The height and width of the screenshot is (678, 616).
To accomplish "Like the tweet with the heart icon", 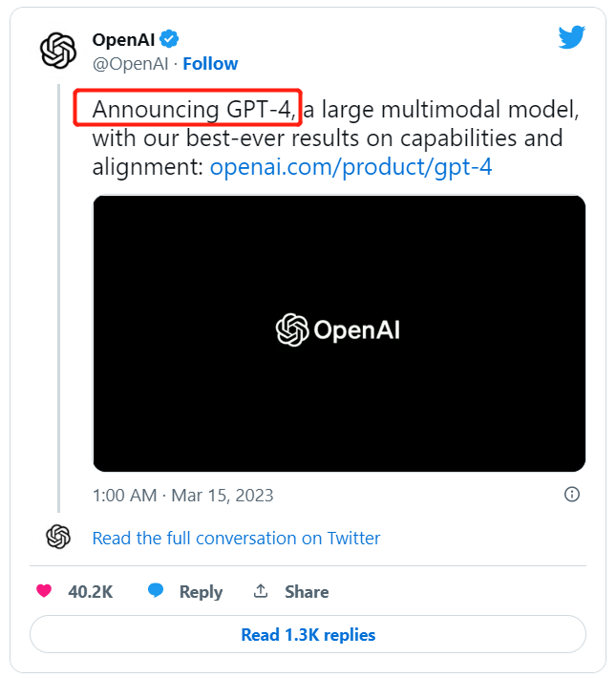I will 44,591.
